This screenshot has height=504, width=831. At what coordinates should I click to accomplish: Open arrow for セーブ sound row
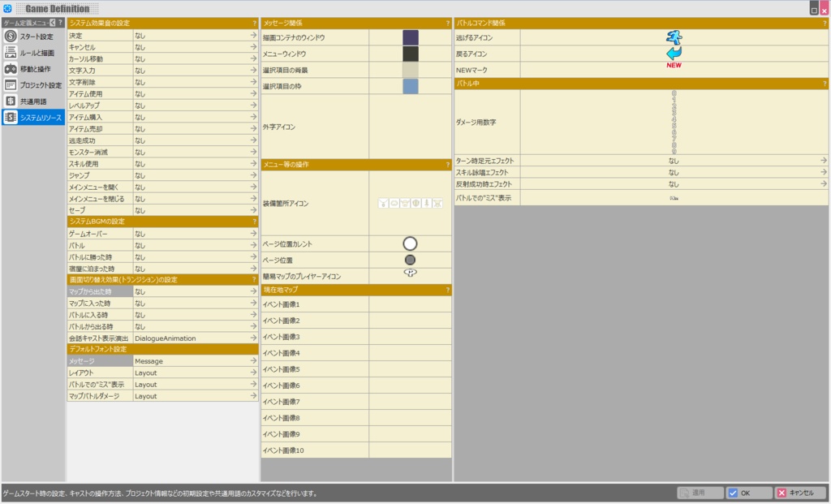[253, 210]
